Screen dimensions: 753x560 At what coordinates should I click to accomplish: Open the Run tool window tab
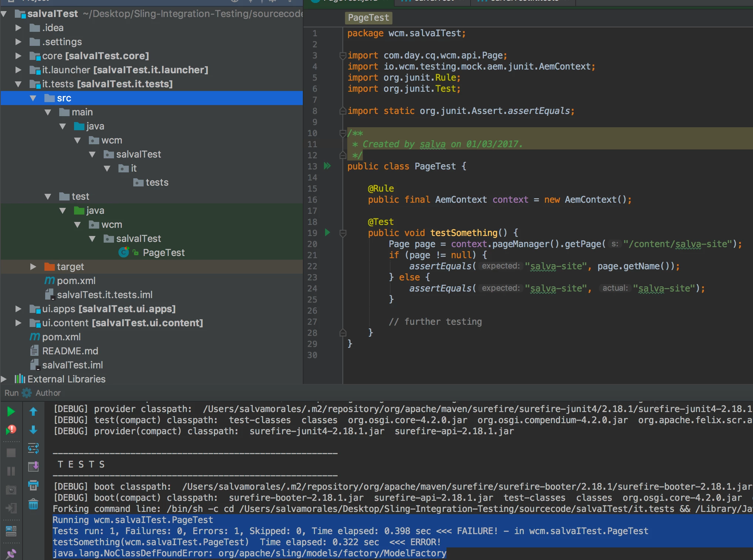click(x=11, y=393)
